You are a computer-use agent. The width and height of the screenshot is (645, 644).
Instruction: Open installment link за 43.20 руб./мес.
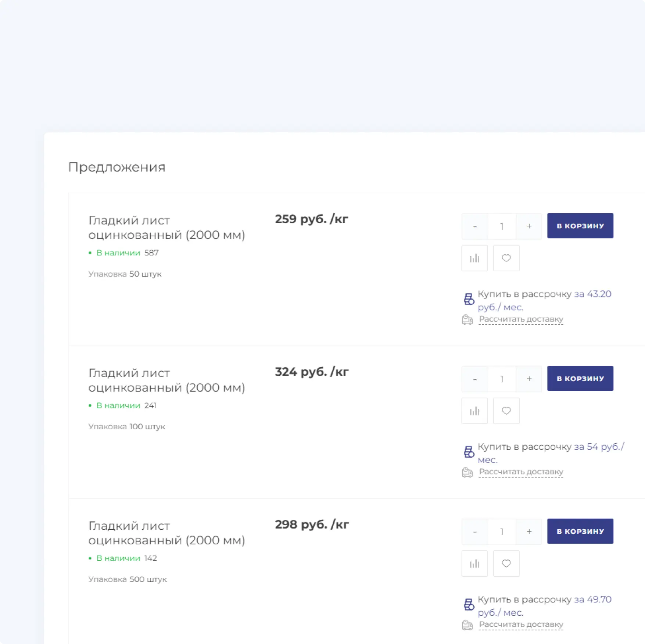(x=592, y=294)
